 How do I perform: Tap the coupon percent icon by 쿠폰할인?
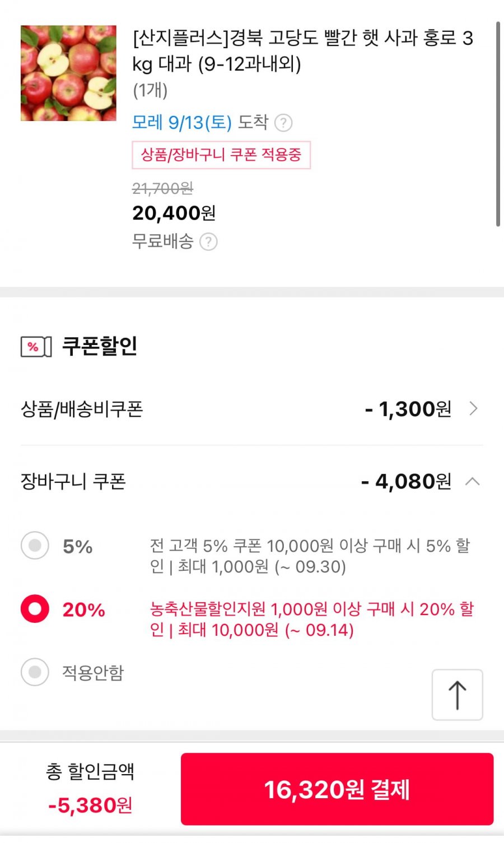tap(36, 347)
